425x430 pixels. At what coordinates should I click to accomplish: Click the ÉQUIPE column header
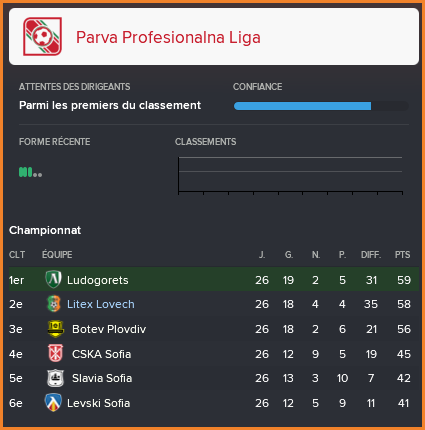pos(57,255)
